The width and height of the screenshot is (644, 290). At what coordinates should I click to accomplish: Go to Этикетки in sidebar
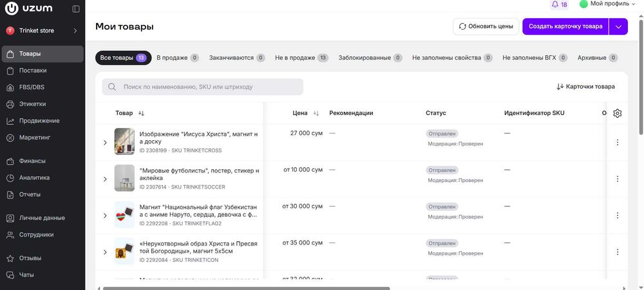pos(43,104)
